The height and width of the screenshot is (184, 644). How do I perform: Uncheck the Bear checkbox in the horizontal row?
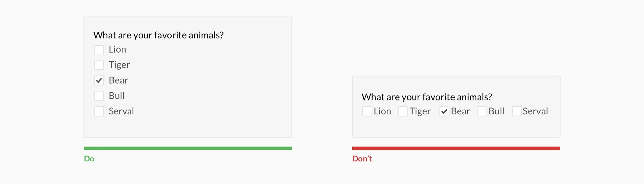(x=444, y=111)
